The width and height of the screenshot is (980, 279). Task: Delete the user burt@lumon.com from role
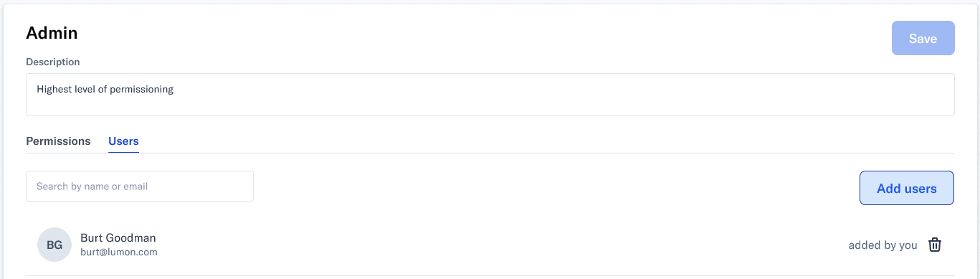(935, 245)
